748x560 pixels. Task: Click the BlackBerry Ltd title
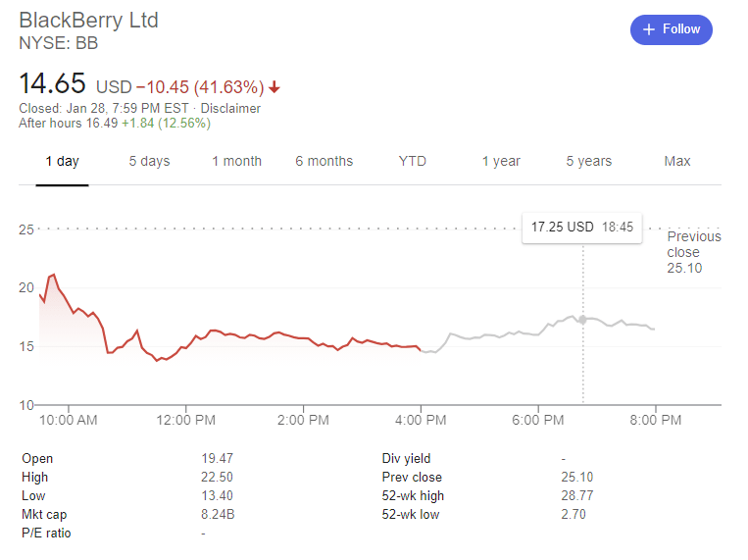pyautogui.click(x=88, y=20)
